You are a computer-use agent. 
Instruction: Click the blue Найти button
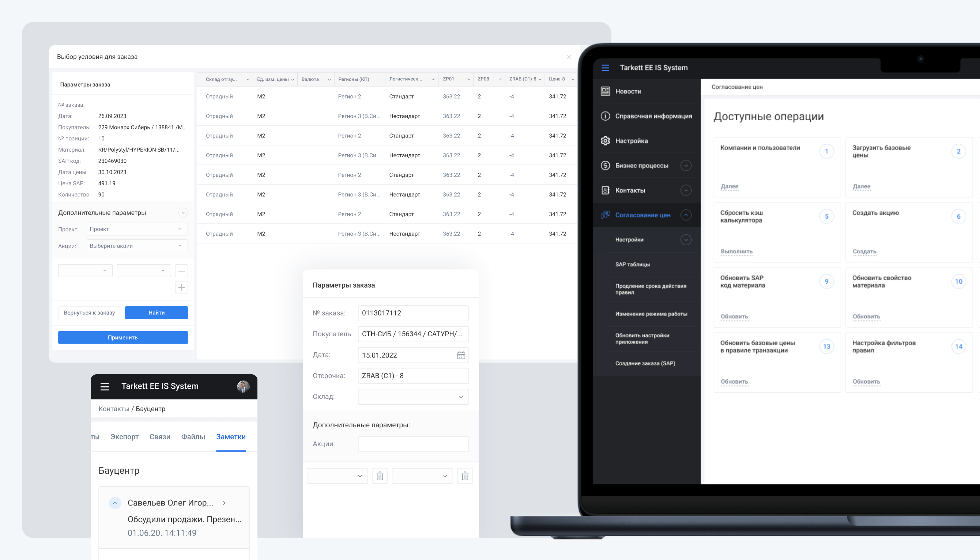tap(156, 313)
